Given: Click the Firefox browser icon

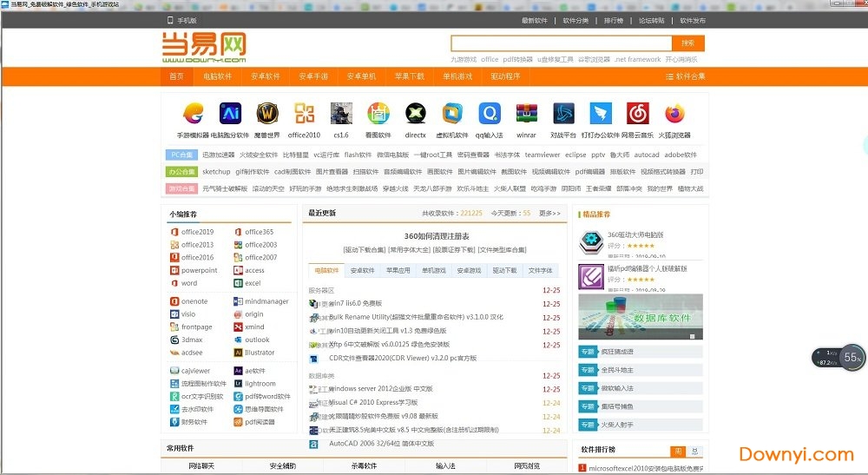Looking at the screenshot, I should point(674,114).
